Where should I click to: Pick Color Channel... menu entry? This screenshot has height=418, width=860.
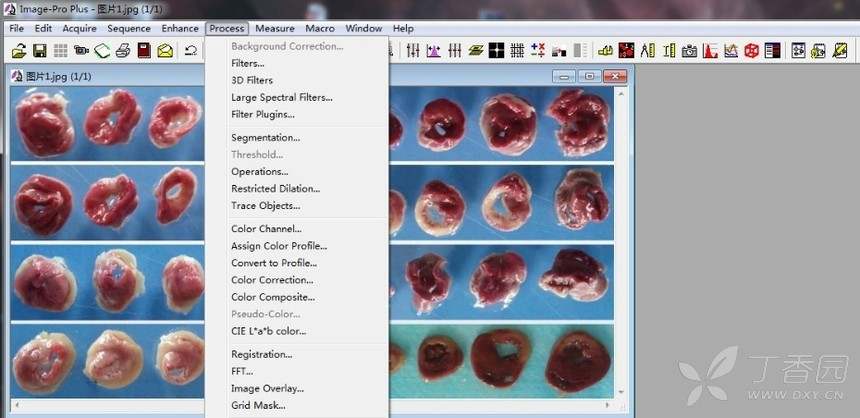(266, 229)
